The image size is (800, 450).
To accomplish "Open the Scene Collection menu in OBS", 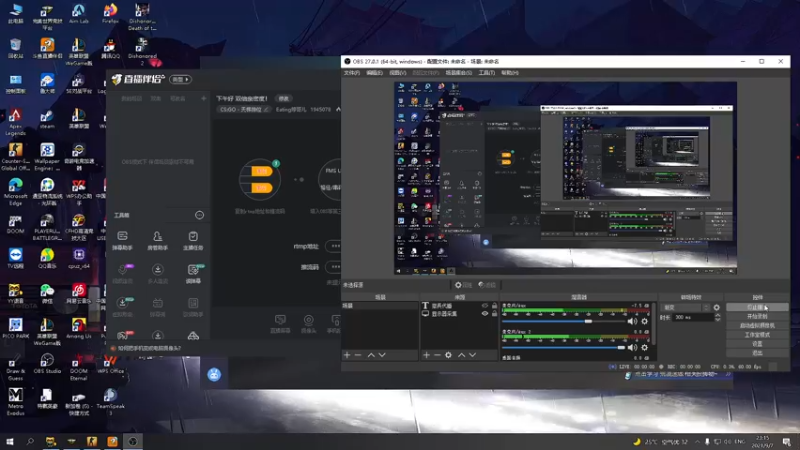I will tap(458, 73).
